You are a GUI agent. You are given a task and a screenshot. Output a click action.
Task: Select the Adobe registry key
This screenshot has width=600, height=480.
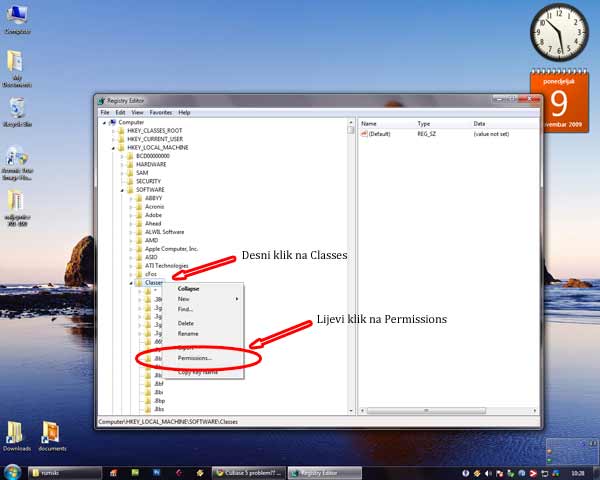153,215
